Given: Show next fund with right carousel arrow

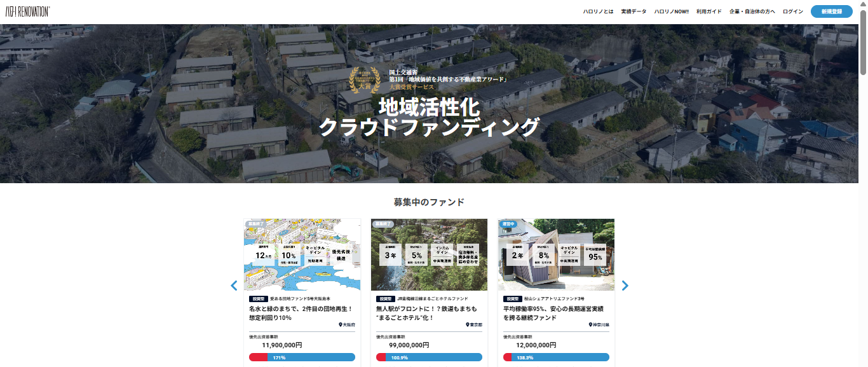Looking at the screenshot, I should coord(625,286).
